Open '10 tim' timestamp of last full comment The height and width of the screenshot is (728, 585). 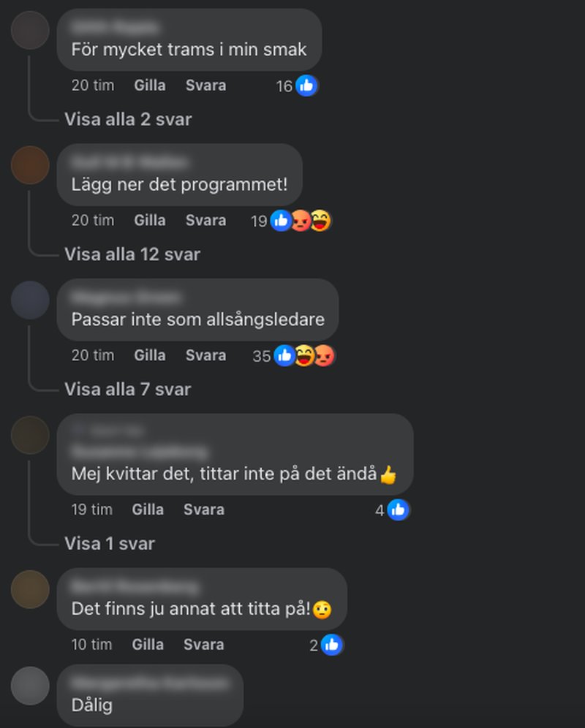[91, 645]
